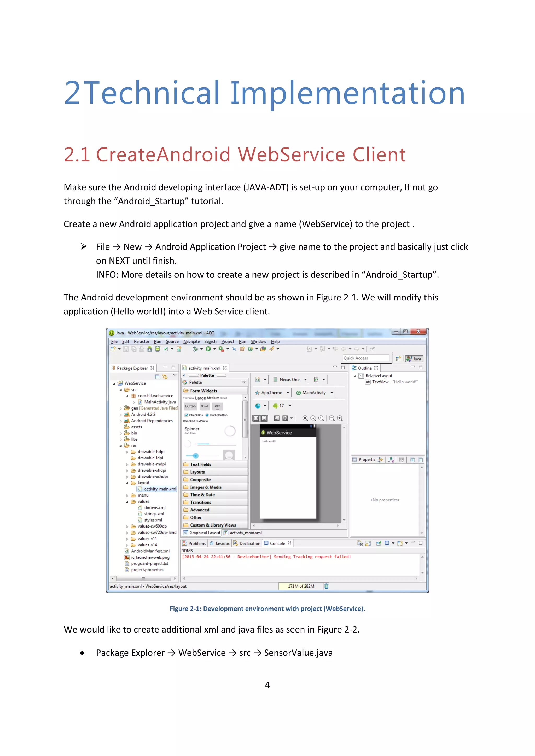Select activity_main.xml in the layout folder
This screenshot has width=535, height=756.
tap(157, 489)
